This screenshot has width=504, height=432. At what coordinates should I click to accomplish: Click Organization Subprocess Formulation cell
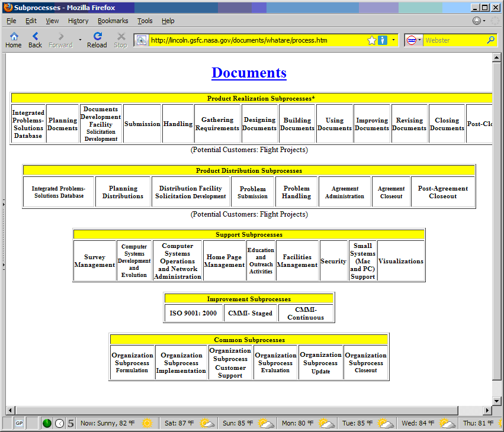point(132,363)
